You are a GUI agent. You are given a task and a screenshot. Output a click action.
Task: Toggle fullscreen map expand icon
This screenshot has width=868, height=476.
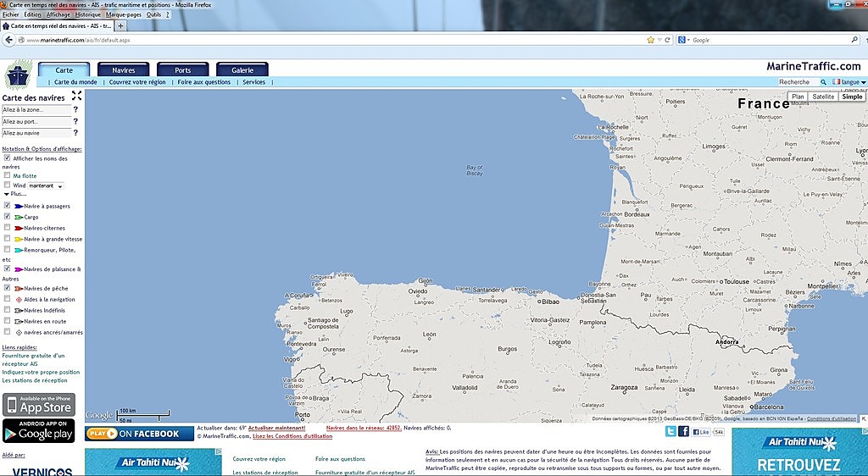tap(76, 96)
